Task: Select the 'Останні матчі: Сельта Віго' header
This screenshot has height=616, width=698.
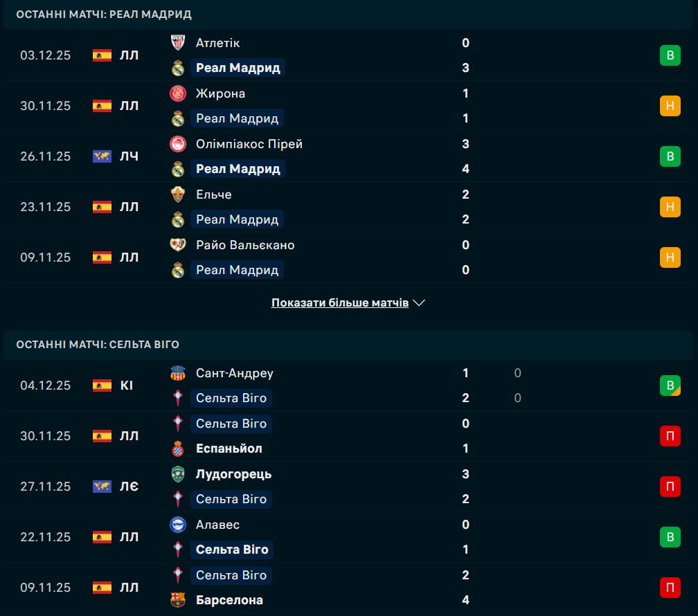Action: [98, 344]
